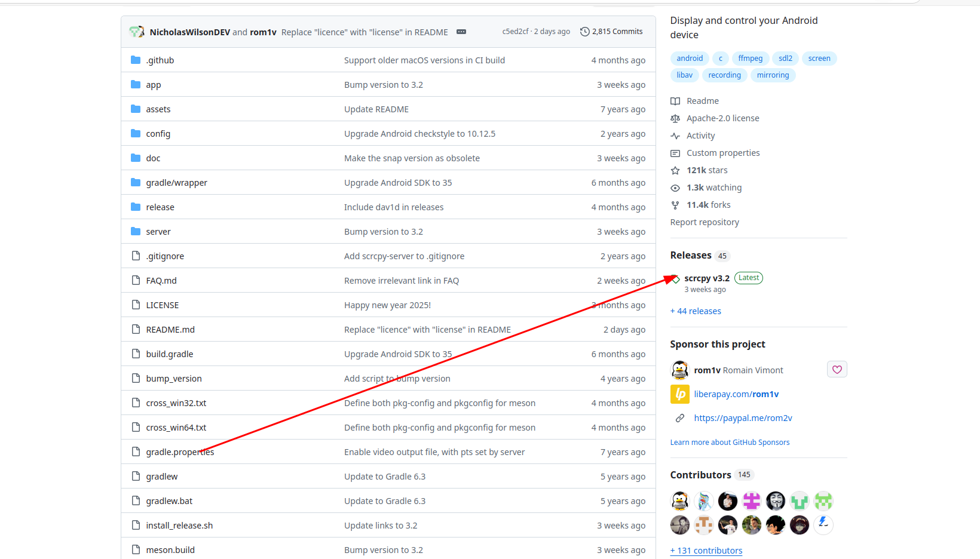Open commit 'Remove irrelevant link in FAQ'
Image resolution: width=980 pixels, height=559 pixels.
pos(402,281)
